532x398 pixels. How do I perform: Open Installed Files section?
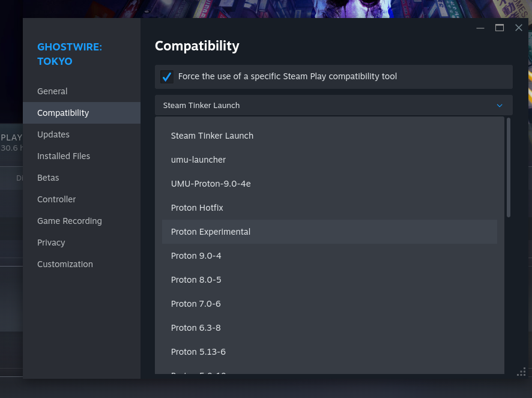(x=82, y=156)
